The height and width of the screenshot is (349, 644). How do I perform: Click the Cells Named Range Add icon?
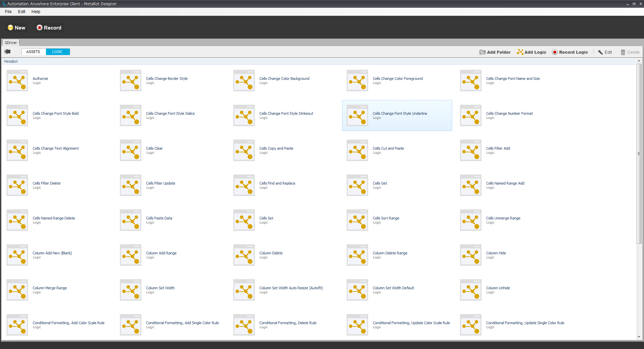[471, 185]
